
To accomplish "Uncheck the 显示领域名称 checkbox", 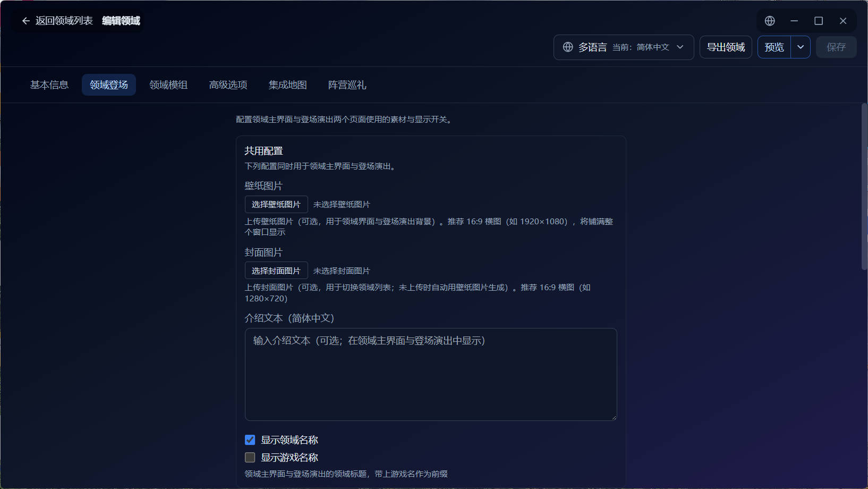I will click(x=250, y=440).
